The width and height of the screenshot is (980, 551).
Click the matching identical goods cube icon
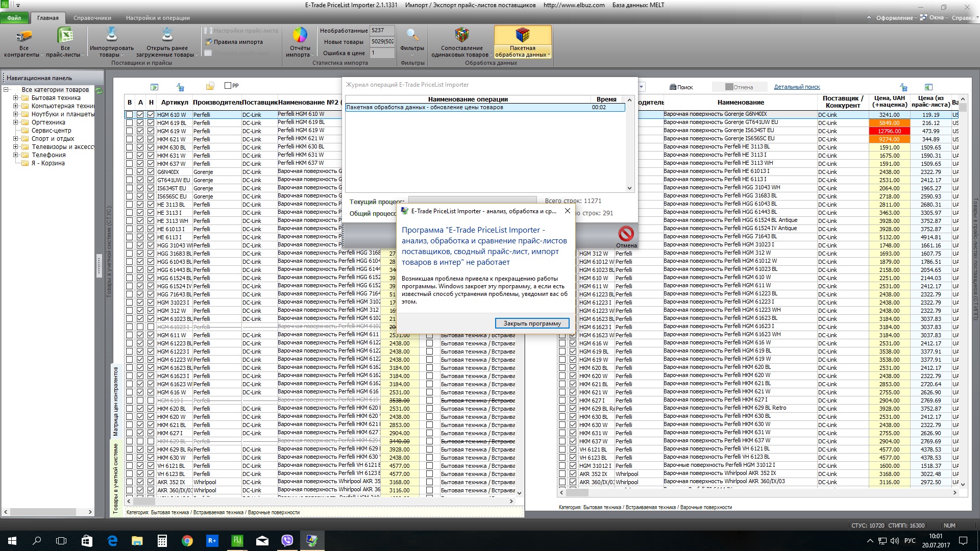pyautogui.click(x=462, y=35)
